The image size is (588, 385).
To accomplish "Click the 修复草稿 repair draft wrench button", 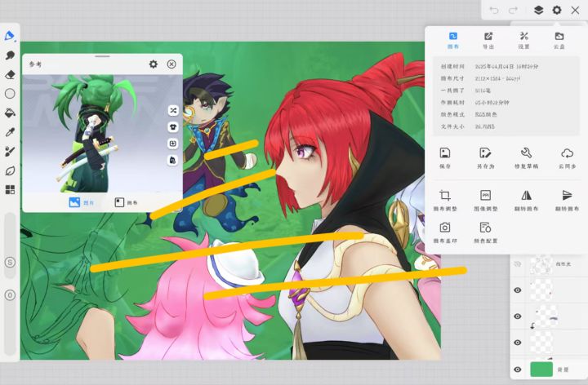I will 526,157.
